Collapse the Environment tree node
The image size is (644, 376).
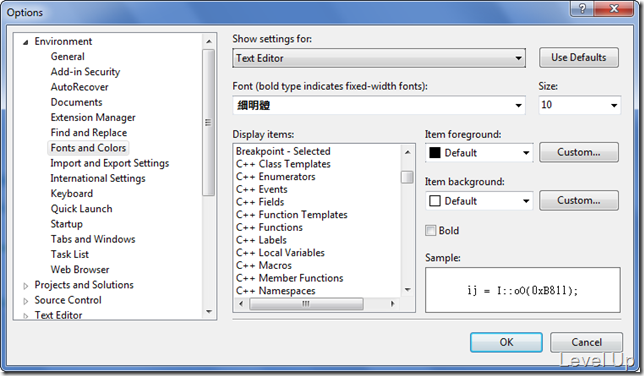click(x=25, y=42)
